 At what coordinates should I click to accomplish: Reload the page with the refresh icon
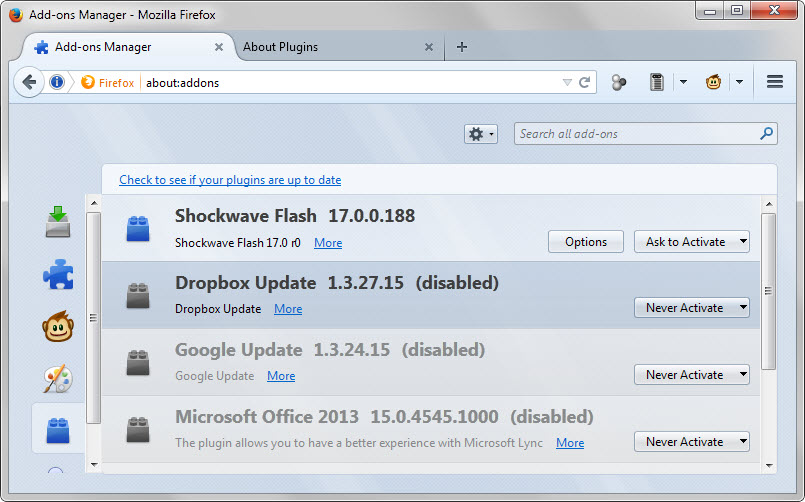tap(585, 82)
